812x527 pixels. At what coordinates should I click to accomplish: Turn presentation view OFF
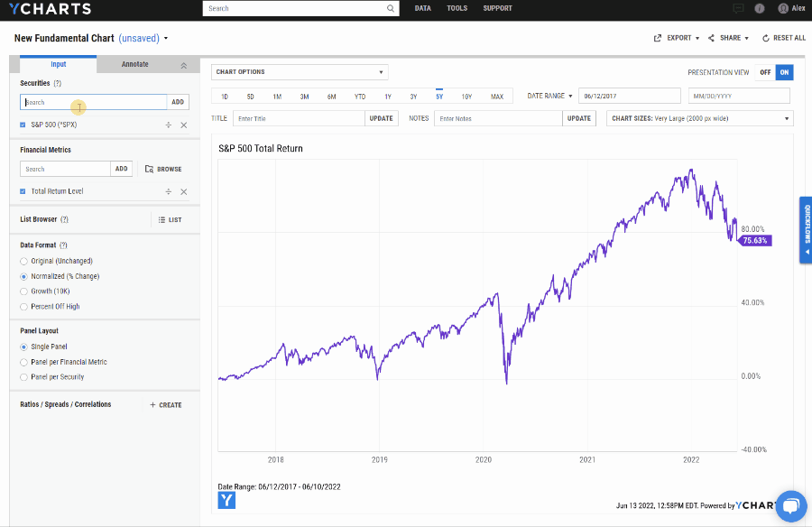(x=765, y=72)
